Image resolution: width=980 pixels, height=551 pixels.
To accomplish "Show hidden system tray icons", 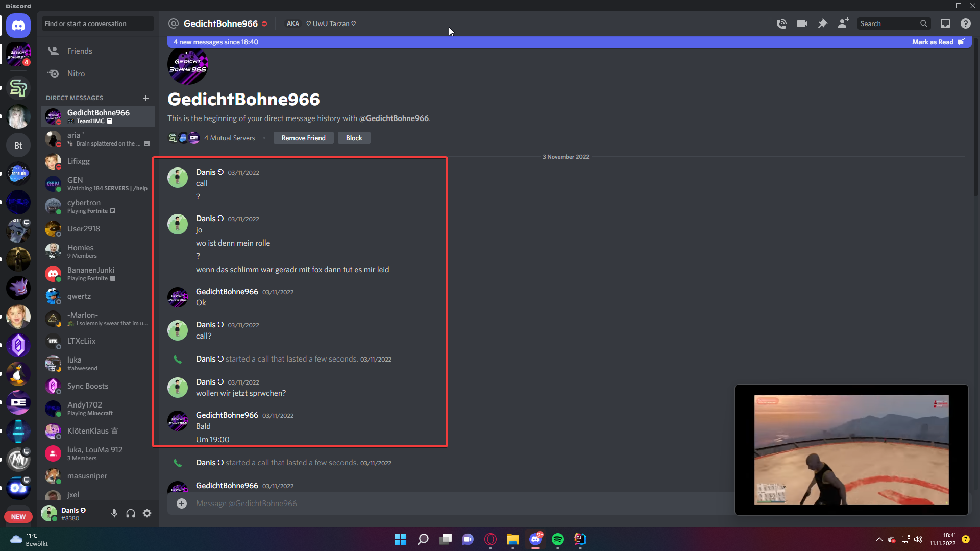I will (879, 539).
